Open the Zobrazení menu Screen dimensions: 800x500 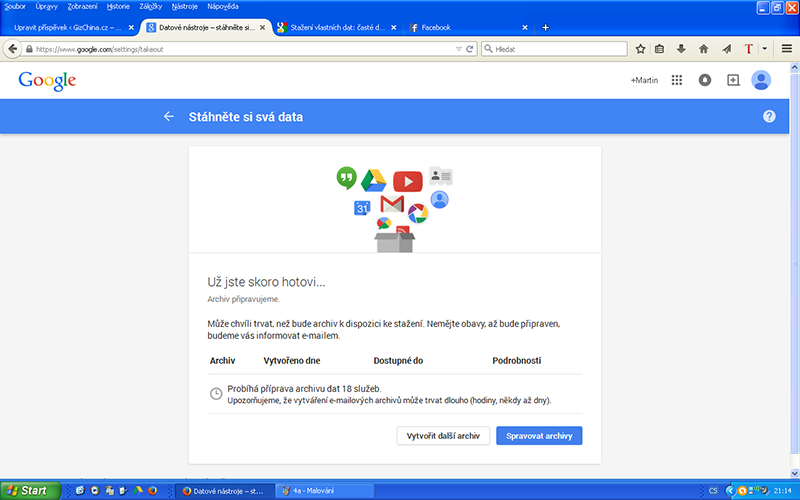pos(82,7)
